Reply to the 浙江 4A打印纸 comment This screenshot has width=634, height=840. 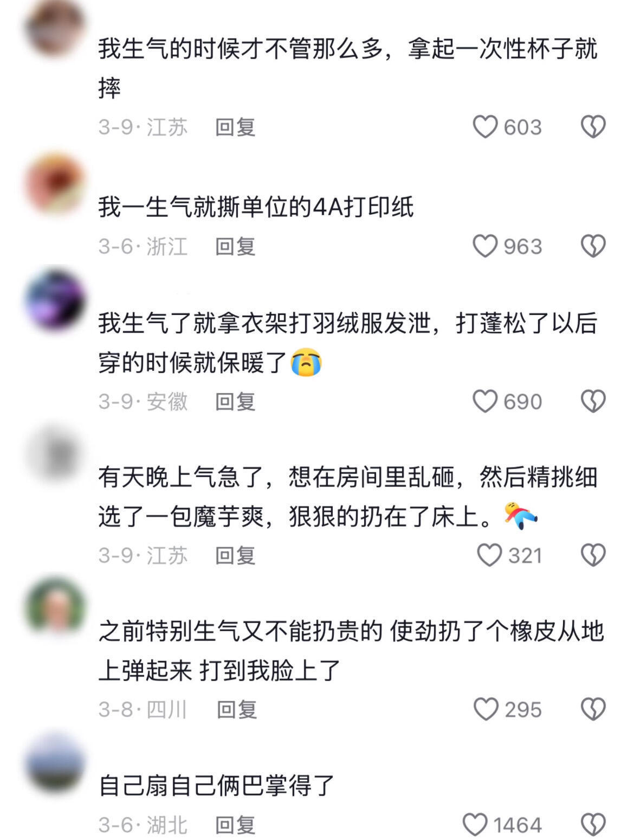pos(235,246)
